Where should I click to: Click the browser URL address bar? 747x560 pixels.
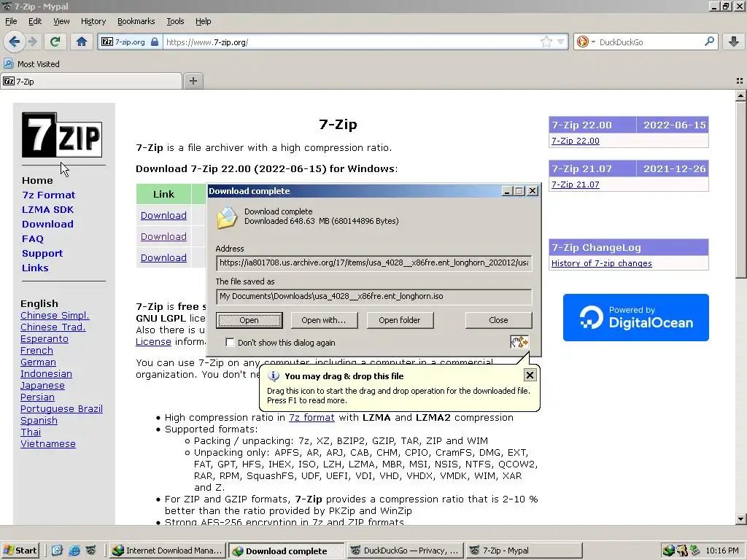point(351,42)
